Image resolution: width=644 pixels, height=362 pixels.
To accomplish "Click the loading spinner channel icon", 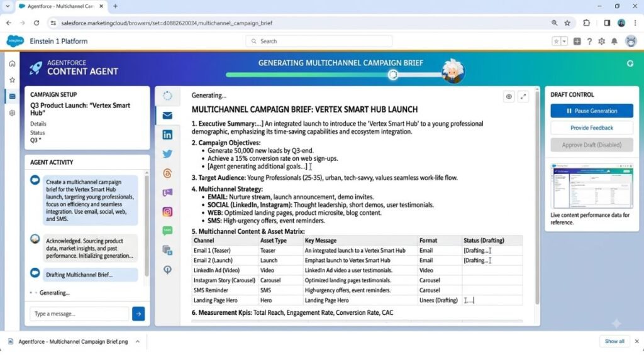I will tap(167, 96).
